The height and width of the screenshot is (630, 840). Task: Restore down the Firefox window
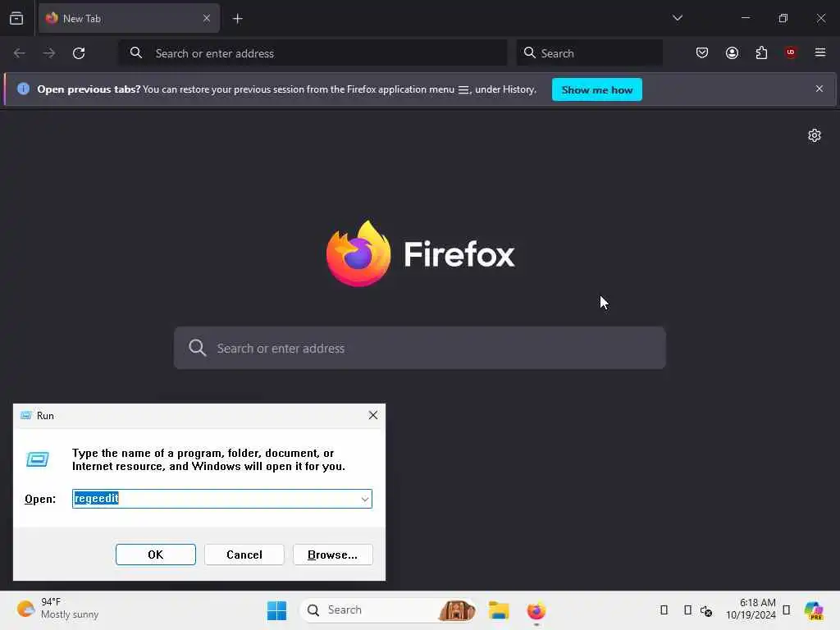[x=783, y=18]
